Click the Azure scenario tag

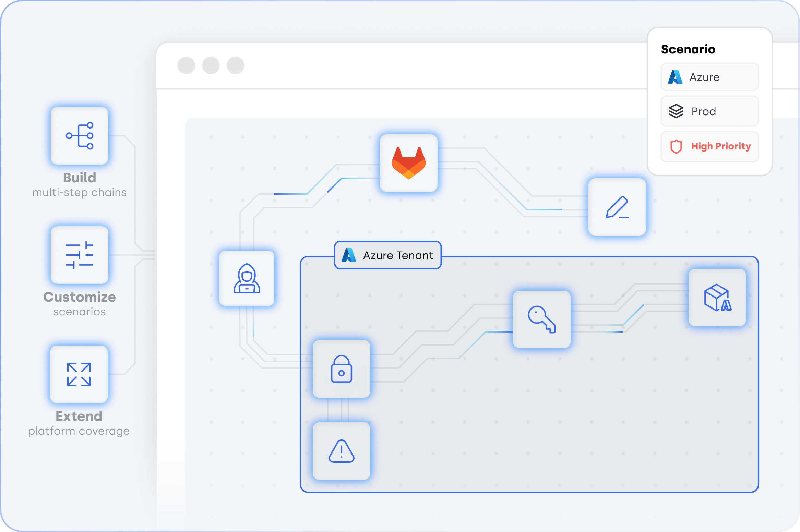point(710,77)
